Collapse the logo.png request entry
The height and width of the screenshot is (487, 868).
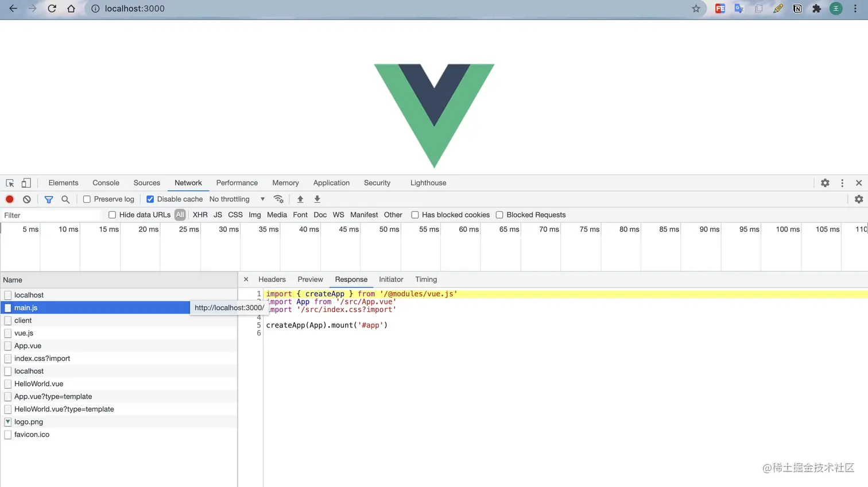tap(7, 422)
